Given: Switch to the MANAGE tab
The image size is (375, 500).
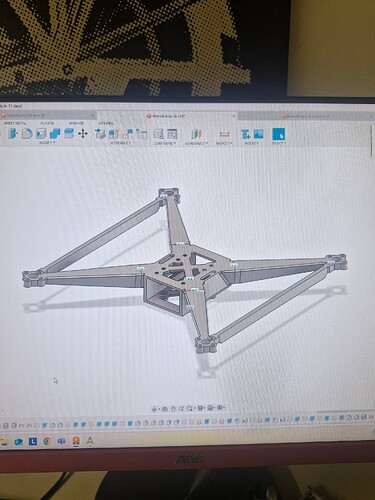Looking at the screenshot, I should (x=76, y=123).
